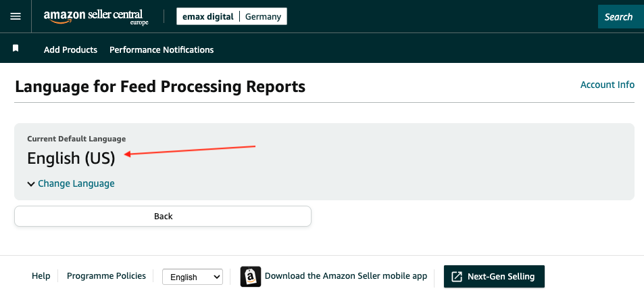The height and width of the screenshot is (293, 644).
Task: Open the Programme Policies link
Action: pos(106,275)
